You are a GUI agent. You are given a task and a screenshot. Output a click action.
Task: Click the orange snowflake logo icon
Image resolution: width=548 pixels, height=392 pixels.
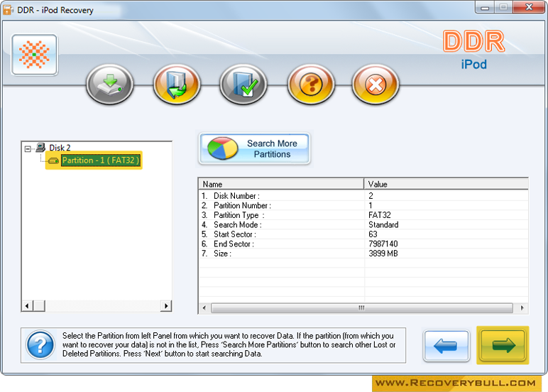point(34,55)
